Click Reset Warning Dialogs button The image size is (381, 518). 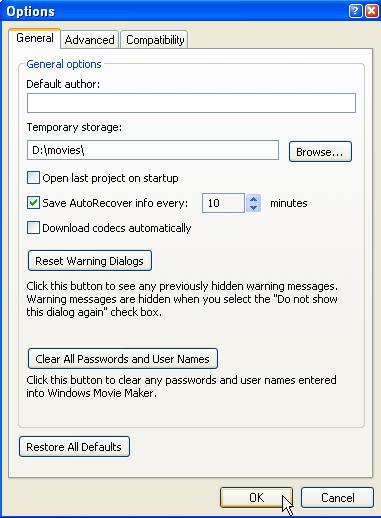pyautogui.click(x=90, y=261)
